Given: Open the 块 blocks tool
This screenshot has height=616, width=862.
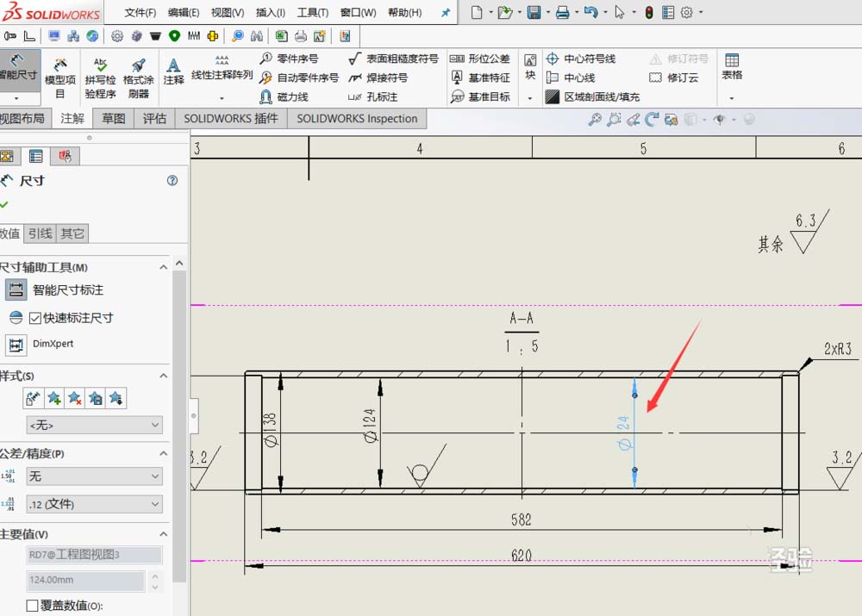Looking at the screenshot, I should tap(530, 67).
